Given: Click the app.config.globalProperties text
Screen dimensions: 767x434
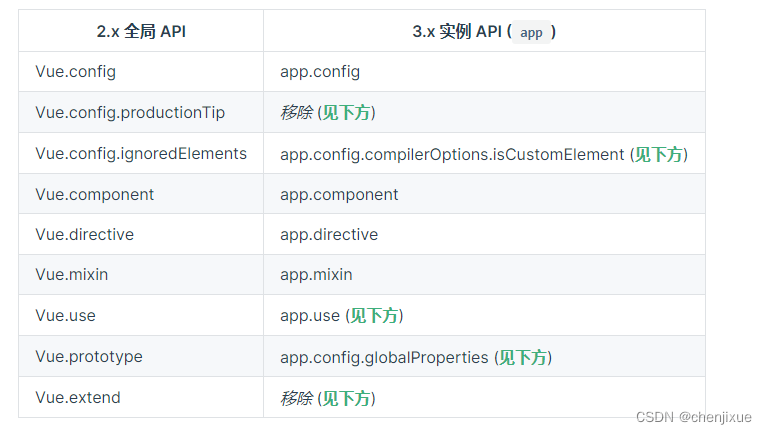Looking at the screenshot, I should 384,357.
